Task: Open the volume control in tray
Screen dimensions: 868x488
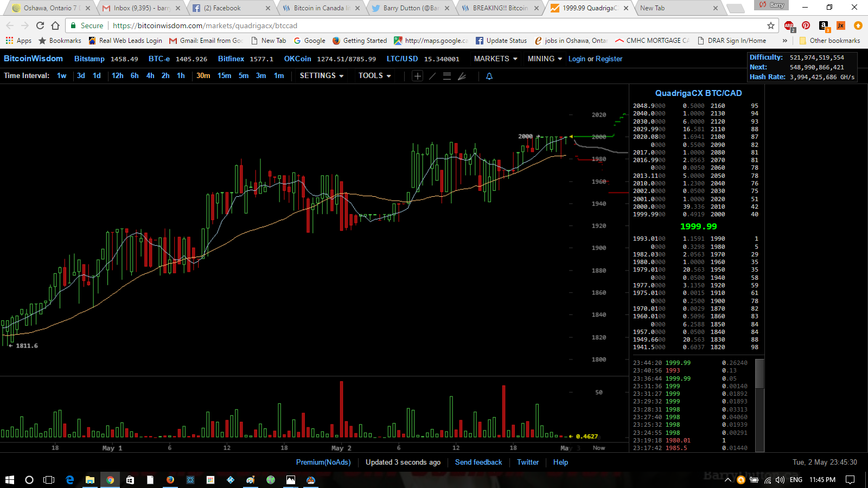Action: (780, 480)
